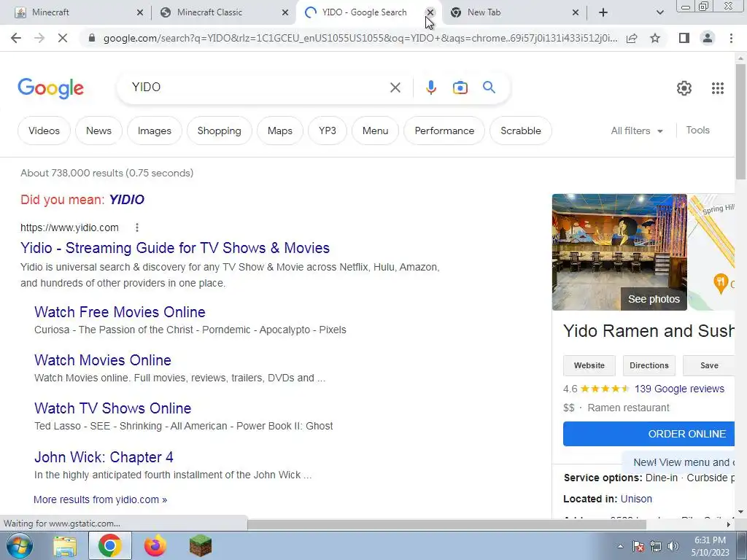
Task: Clear the search box text
Action: point(395,87)
